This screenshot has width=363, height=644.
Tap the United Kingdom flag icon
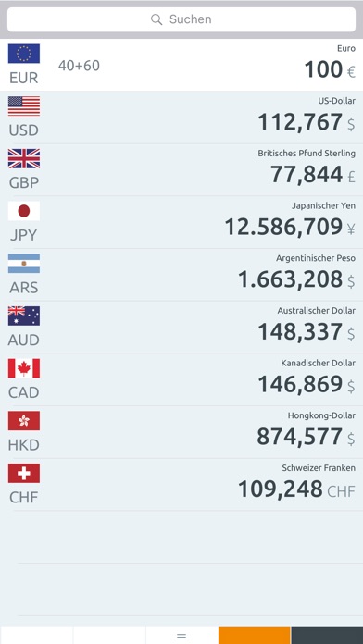(24, 158)
